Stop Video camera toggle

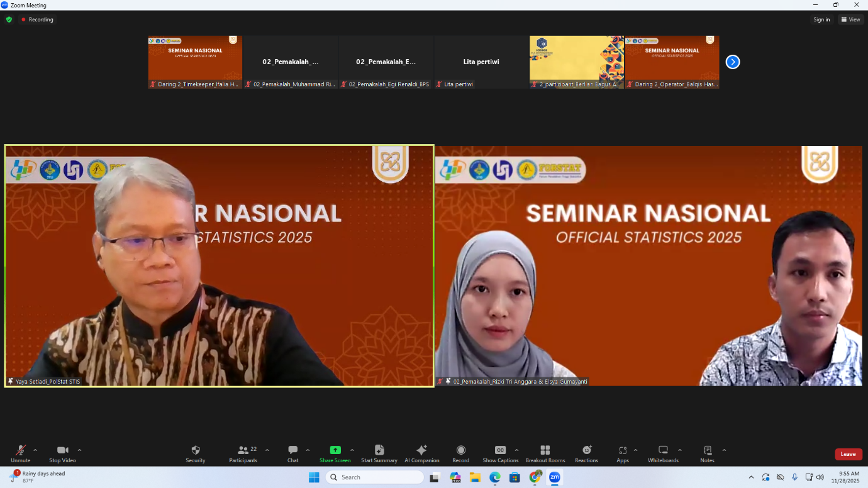(x=62, y=453)
